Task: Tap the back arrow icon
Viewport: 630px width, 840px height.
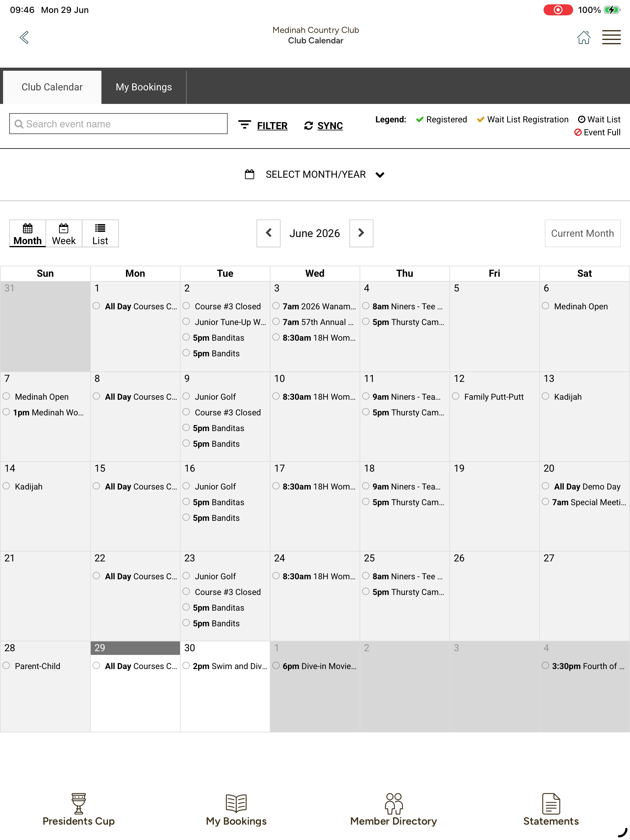Action: [24, 37]
